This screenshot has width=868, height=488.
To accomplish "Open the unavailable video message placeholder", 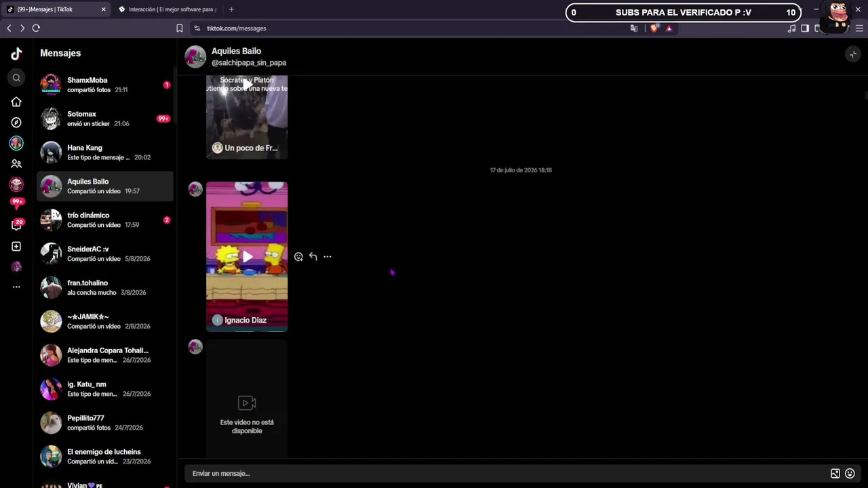I will point(247,399).
